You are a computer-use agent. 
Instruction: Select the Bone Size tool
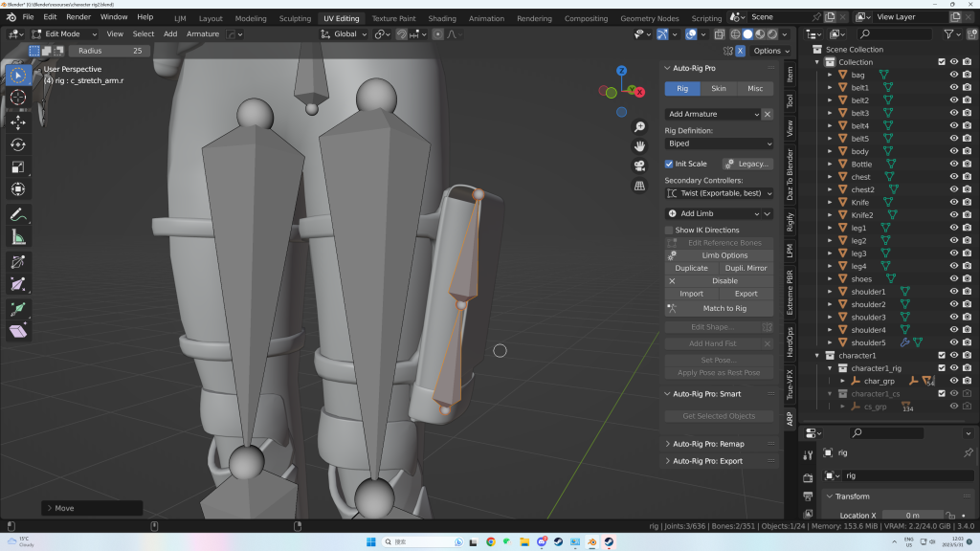(x=18, y=284)
